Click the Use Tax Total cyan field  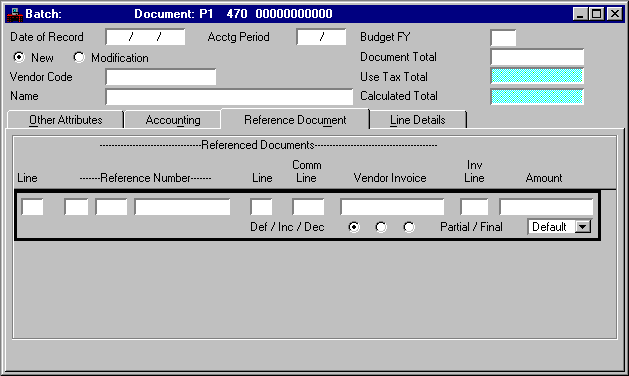click(537, 76)
